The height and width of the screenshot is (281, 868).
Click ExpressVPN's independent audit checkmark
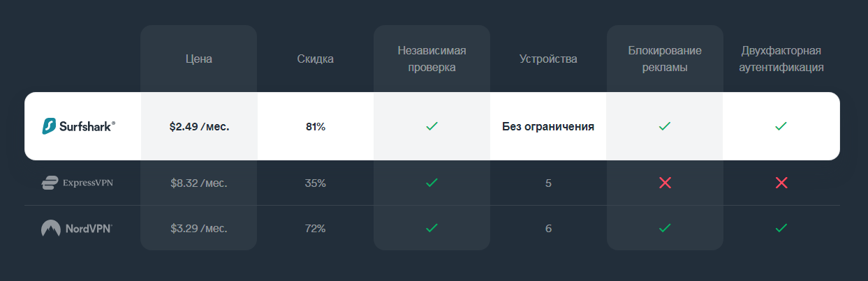click(432, 183)
